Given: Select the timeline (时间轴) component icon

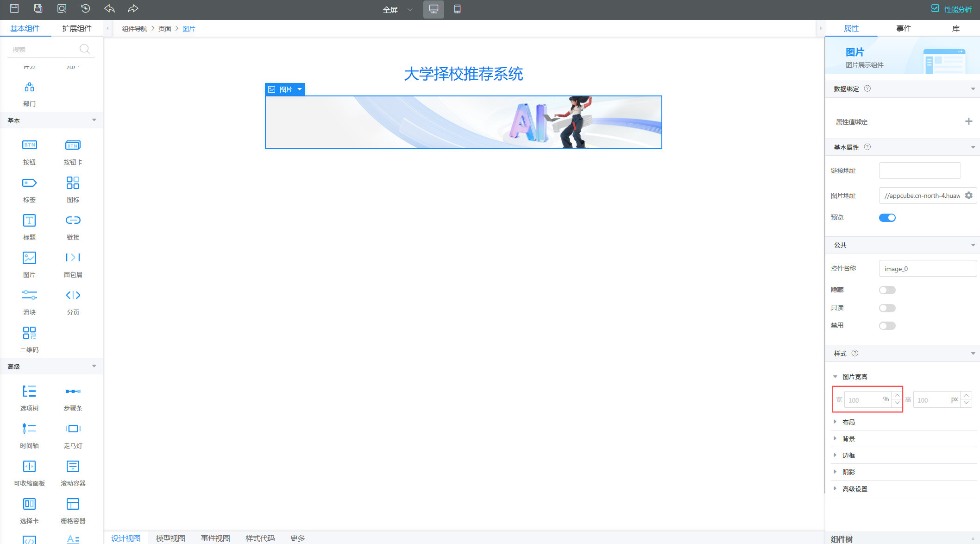Looking at the screenshot, I should (29, 429).
